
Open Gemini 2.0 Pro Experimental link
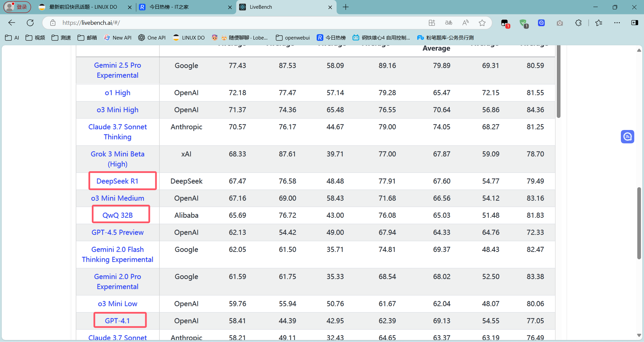(x=117, y=282)
